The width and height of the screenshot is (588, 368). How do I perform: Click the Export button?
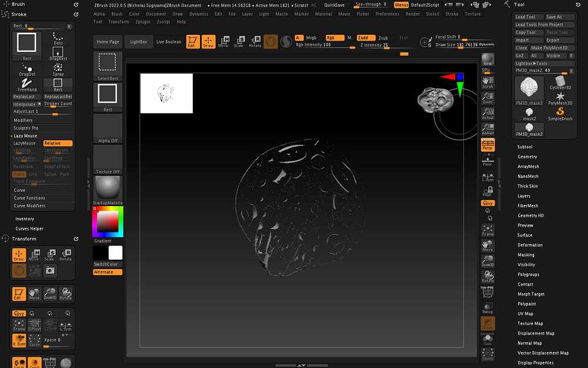pyautogui.click(x=560, y=40)
